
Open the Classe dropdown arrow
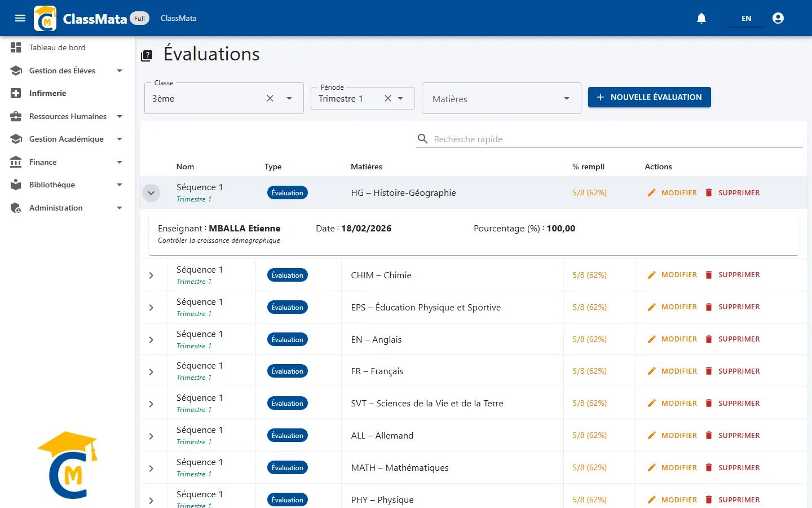(x=289, y=98)
